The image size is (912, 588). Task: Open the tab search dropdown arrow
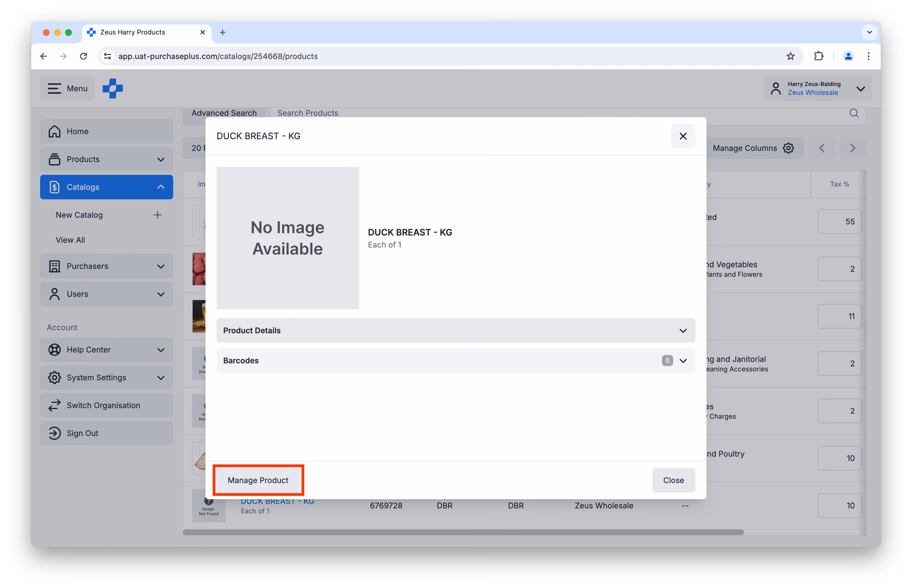point(869,33)
